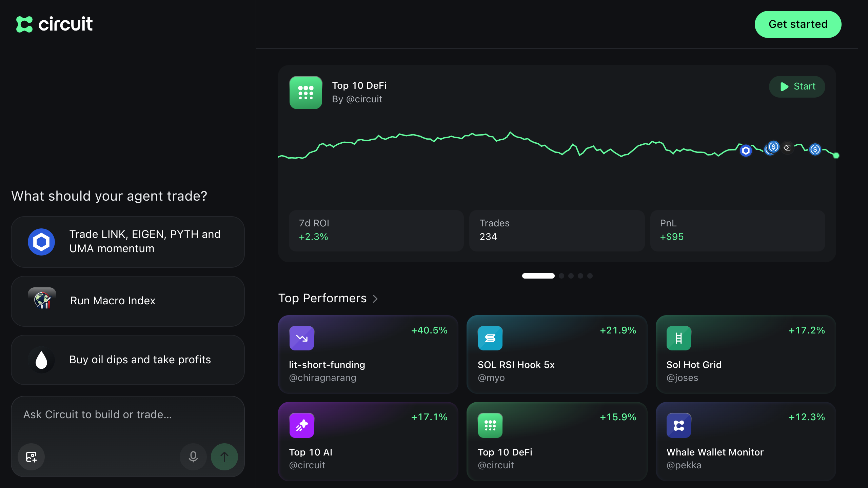The height and width of the screenshot is (488, 868).
Task: Go to the second carousel dot
Action: click(561, 276)
